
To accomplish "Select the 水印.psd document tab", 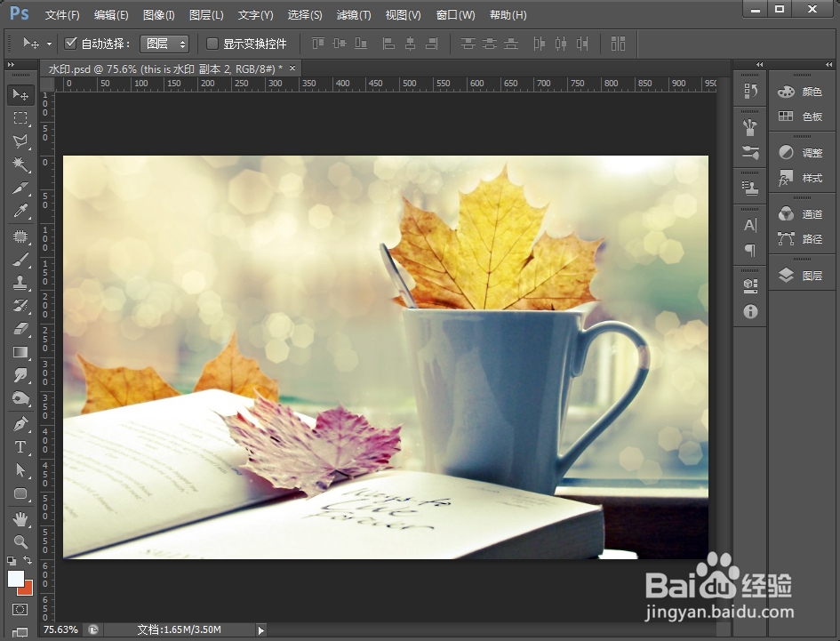I will pyautogui.click(x=165, y=68).
